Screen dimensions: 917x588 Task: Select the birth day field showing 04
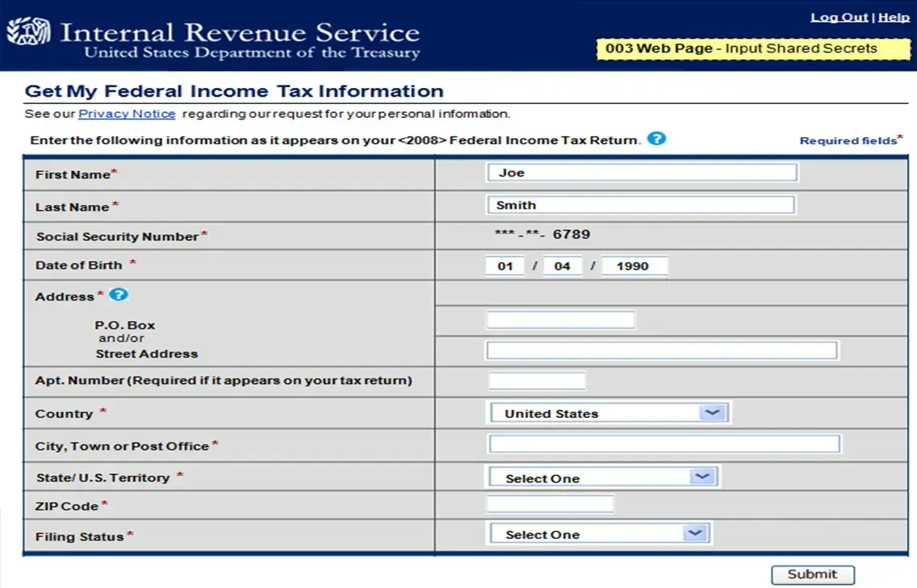coord(563,266)
